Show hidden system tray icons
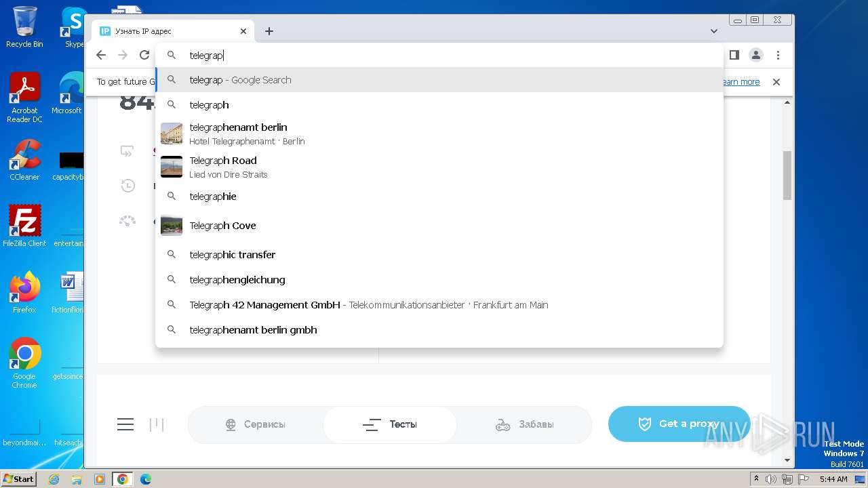 [757, 479]
